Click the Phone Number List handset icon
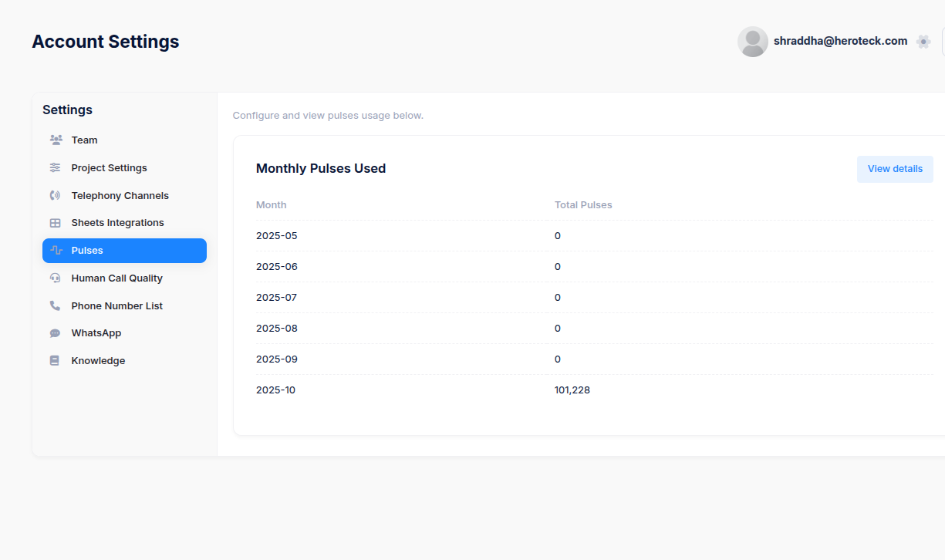 coord(55,305)
